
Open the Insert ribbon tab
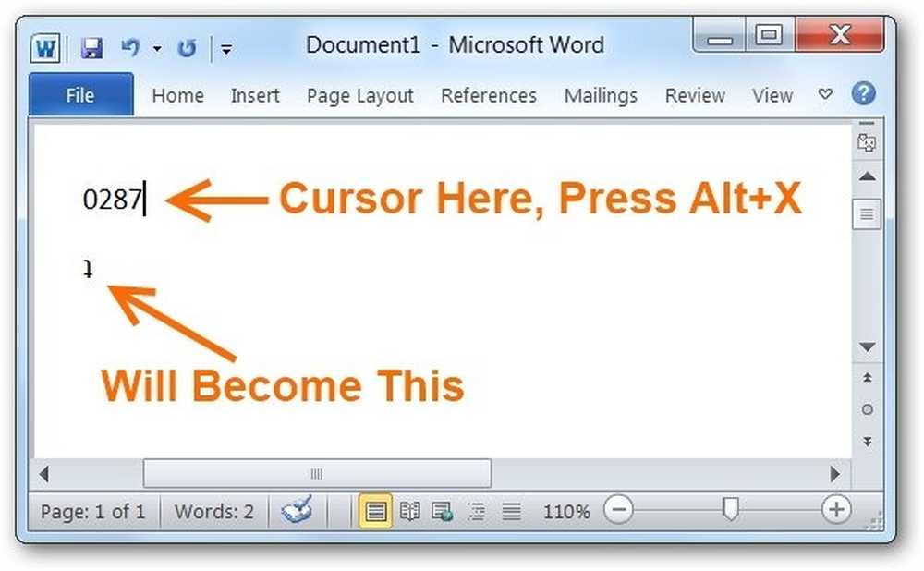(x=255, y=95)
